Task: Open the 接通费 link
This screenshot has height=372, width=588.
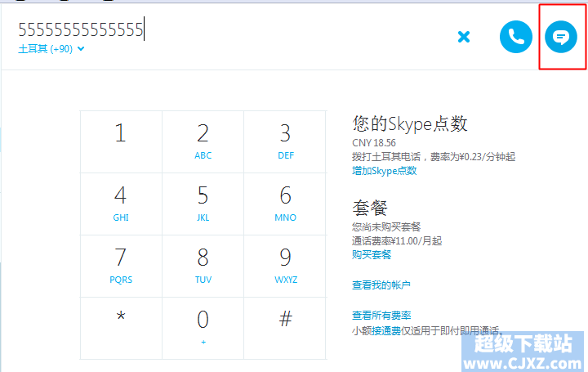Action: (x=386, y=330)
